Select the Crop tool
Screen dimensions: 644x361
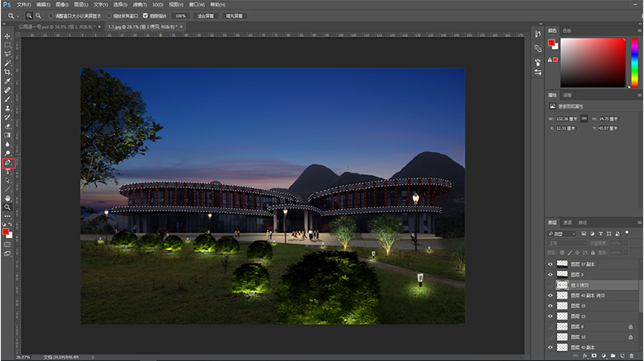coord(7,72)
